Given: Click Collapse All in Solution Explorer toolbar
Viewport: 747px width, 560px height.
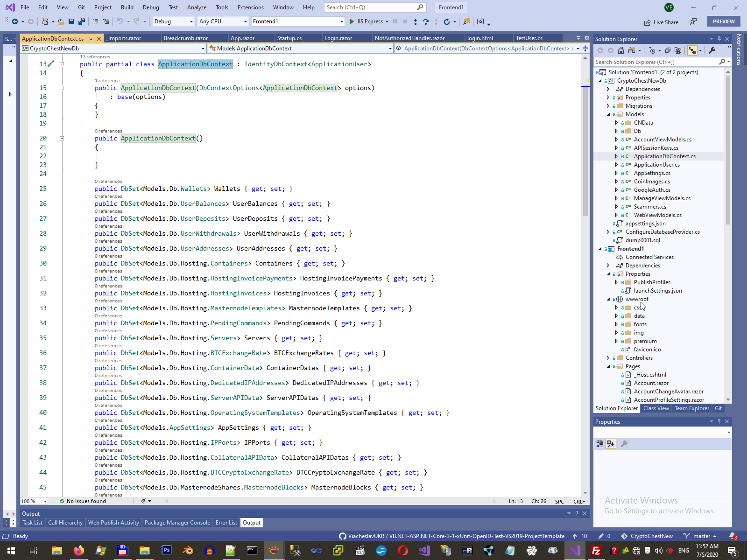Looking at the screenshot, I should pos(668,50).
